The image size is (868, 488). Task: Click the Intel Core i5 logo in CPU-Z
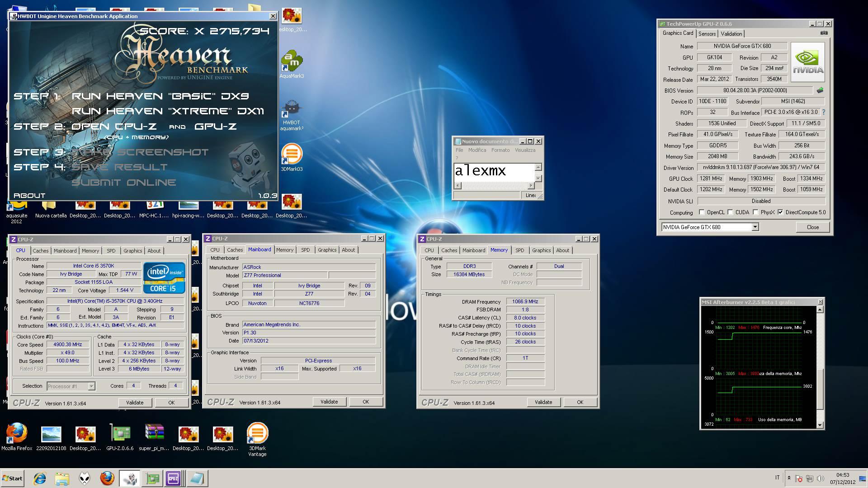click(164, 277)
